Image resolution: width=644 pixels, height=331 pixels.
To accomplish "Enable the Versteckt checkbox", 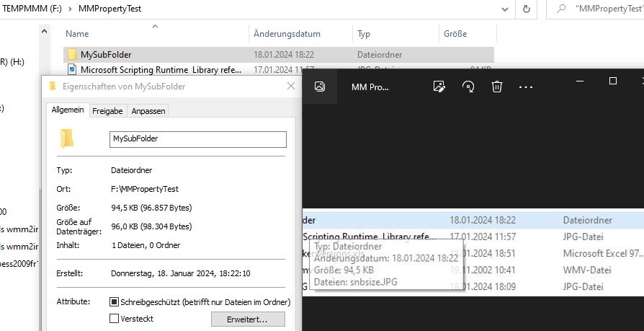I will coord(115,319).
